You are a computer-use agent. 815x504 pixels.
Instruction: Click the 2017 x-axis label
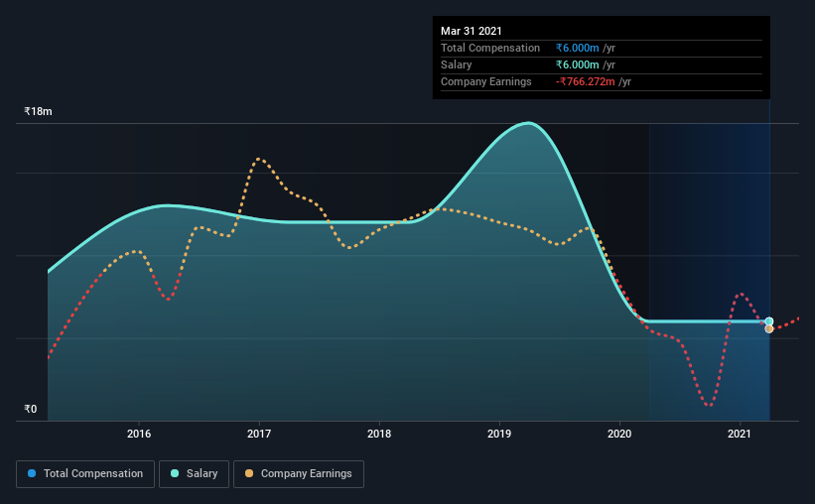[x=259, y=434]
